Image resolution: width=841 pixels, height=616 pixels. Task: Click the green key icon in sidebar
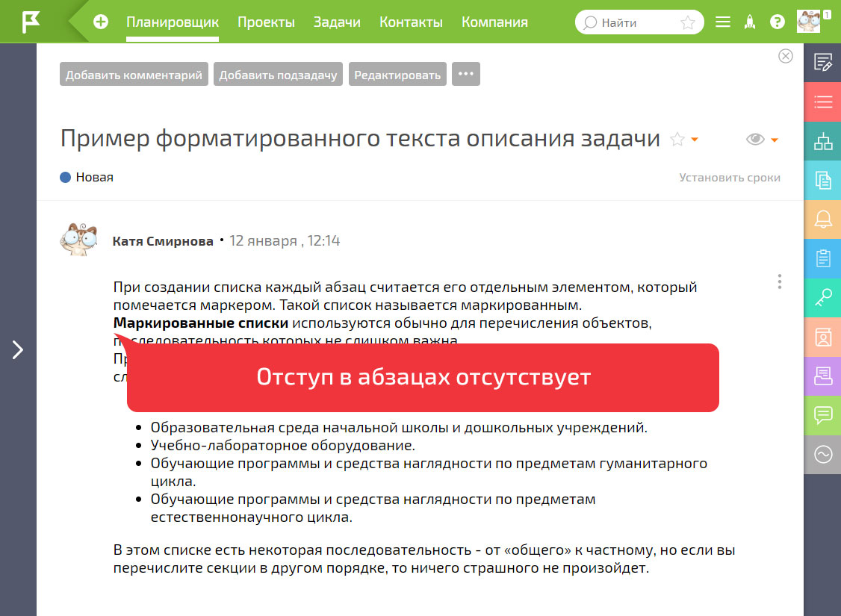(823, 297)
